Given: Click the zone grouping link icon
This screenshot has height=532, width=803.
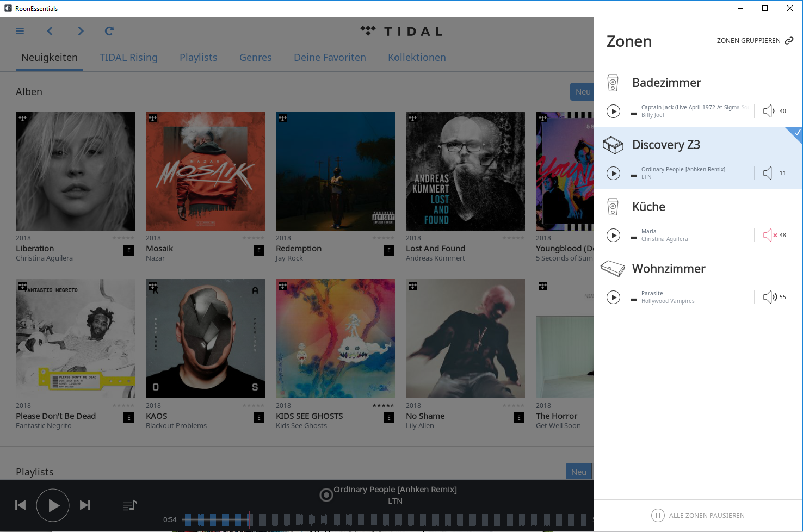Looking at the screenshot, I should 789,41.
